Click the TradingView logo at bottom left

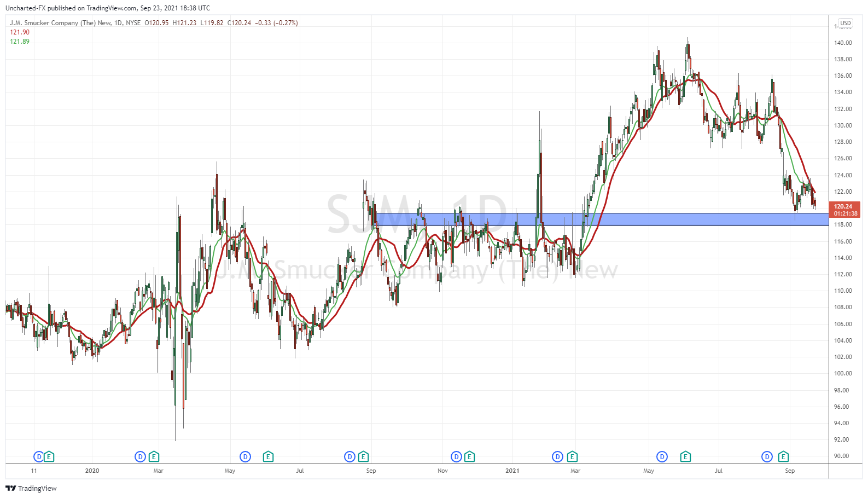[31, 488]
